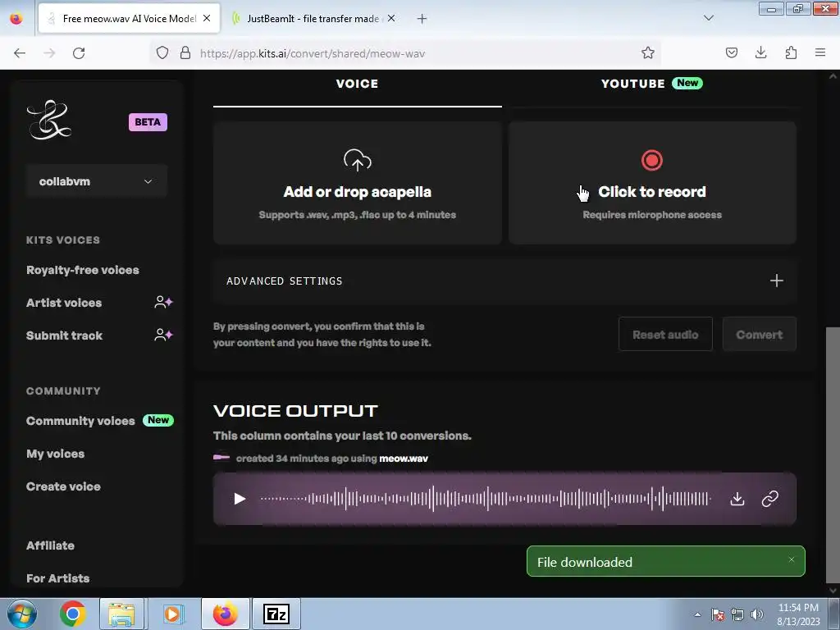
Task: Copy share link for voice output
Action: [x=769, y=499]
